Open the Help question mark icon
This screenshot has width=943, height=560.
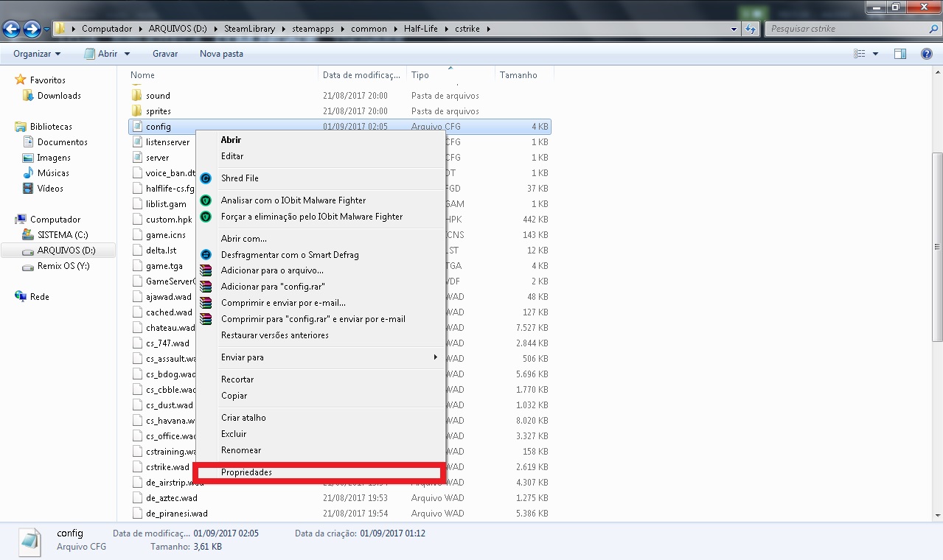coord(926,54)
